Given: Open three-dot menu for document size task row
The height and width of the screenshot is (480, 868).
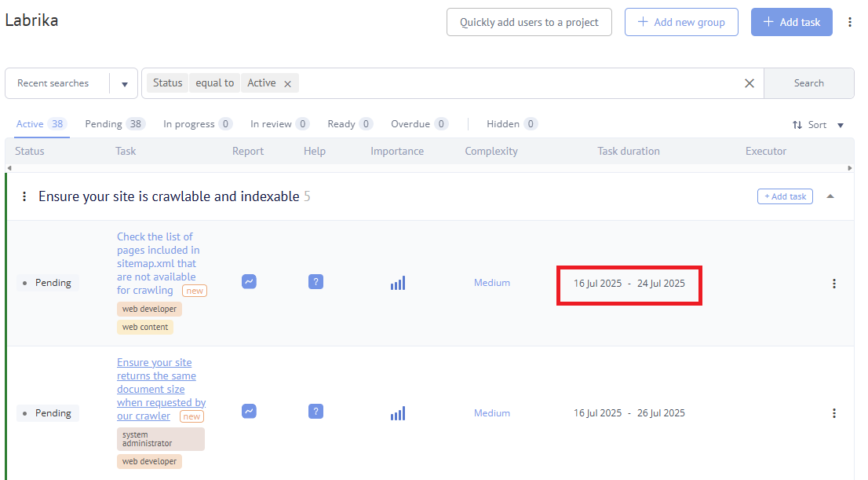Looking at the screenshot, I should (x=834, y=413).
